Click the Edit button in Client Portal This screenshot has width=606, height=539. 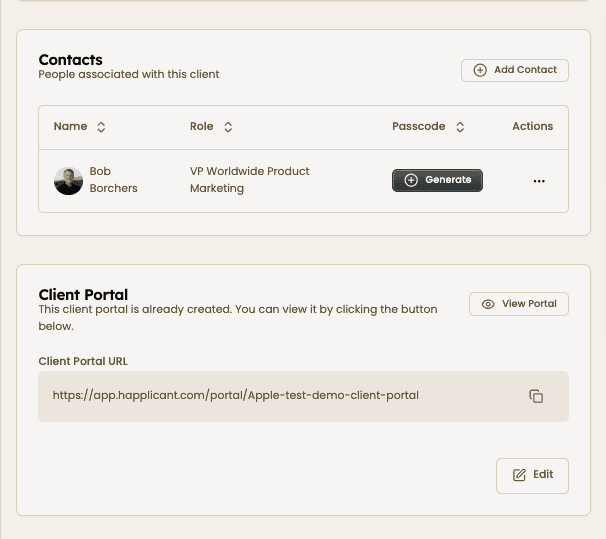coord(532,475)
